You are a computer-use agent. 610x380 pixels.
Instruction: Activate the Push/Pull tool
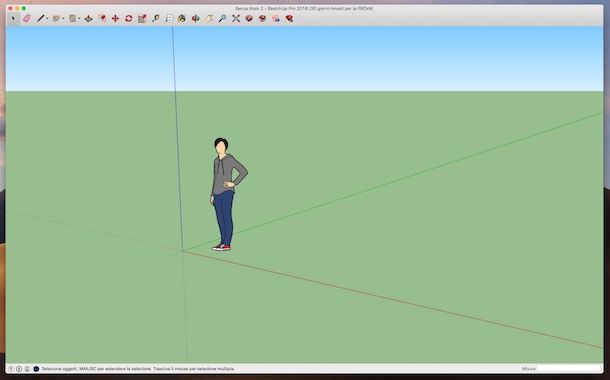[89, 18]
